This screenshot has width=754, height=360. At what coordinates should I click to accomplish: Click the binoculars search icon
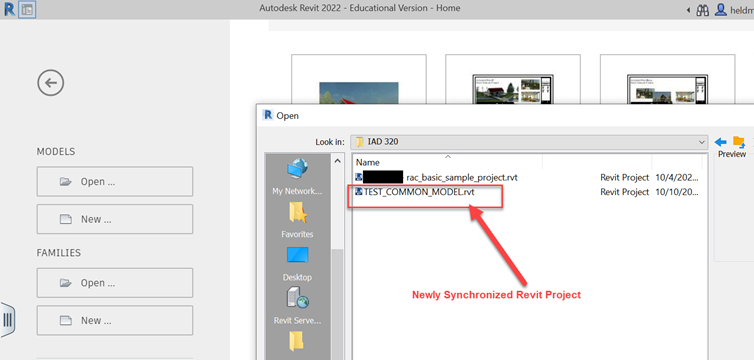[x=703, y=10]
